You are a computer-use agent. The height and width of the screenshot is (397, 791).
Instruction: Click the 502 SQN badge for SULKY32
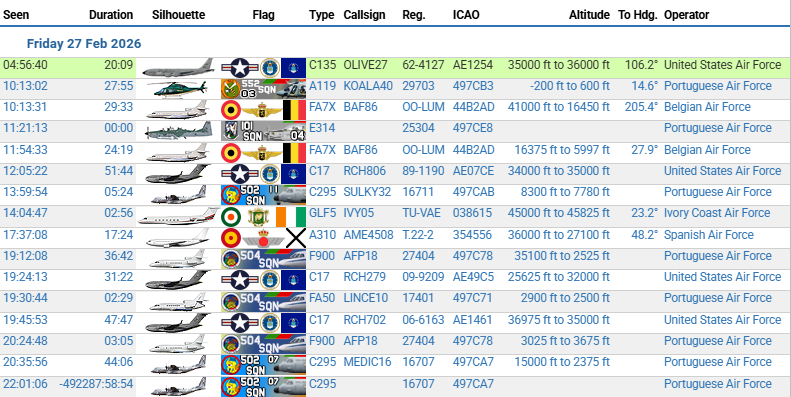263,195
